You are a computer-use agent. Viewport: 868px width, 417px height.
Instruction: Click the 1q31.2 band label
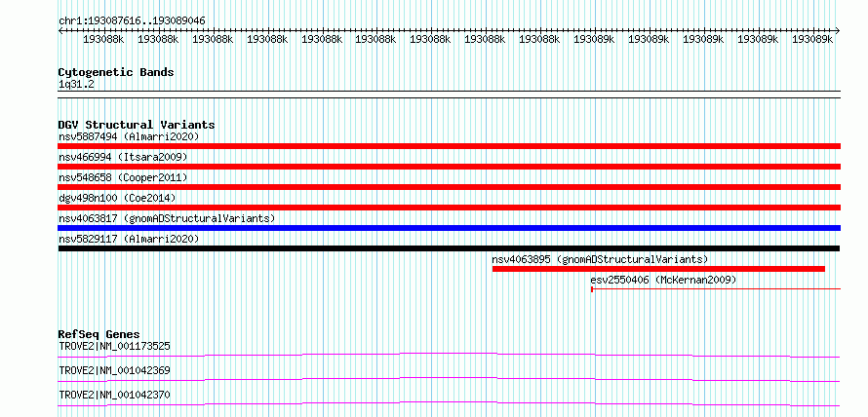[x=76, y=84]
